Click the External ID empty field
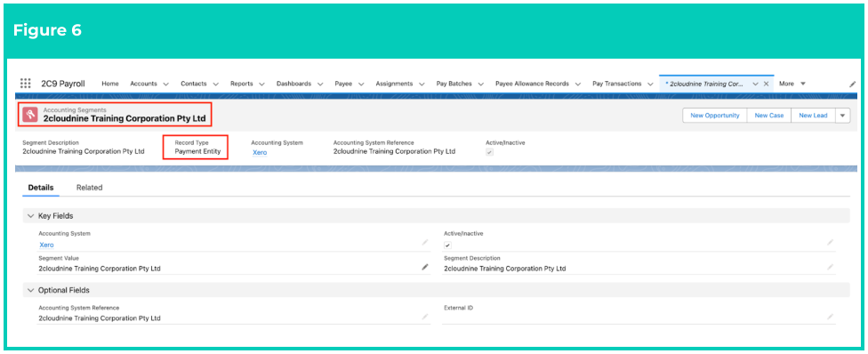This screenshot has width=868, height=354. coord(639,318)
